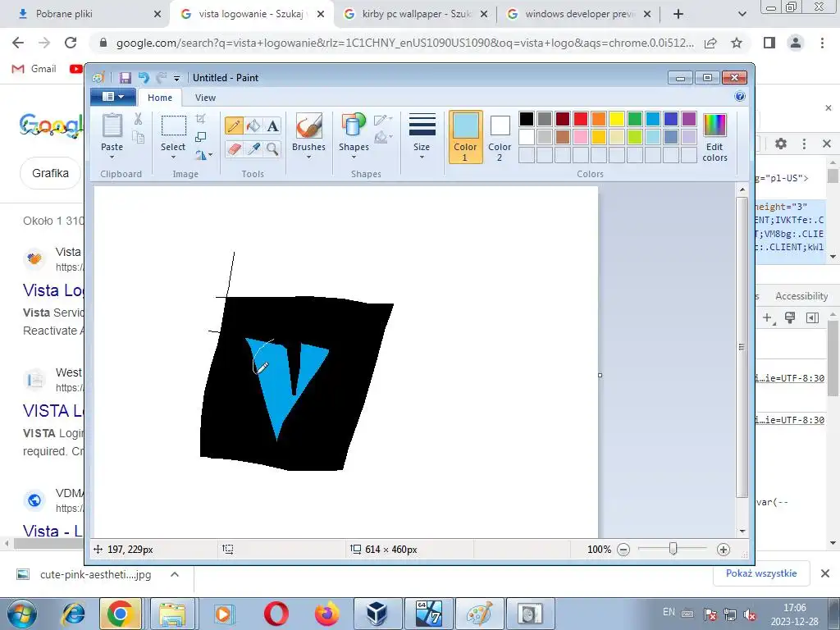840x630 pixels.
Task: Switch to kirby pc wallpaper tab
Action: (416, 14)
